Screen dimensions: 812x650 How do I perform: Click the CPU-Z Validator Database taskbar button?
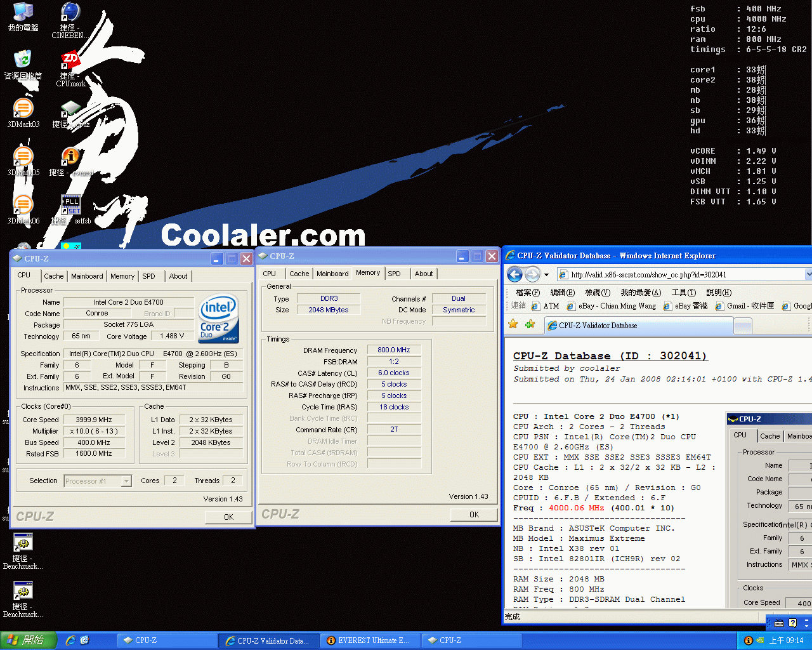269,640
